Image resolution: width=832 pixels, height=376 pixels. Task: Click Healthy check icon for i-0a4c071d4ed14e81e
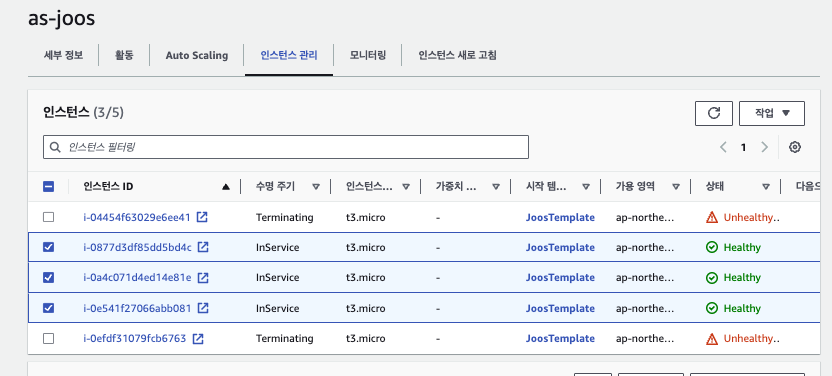point(712,278)
